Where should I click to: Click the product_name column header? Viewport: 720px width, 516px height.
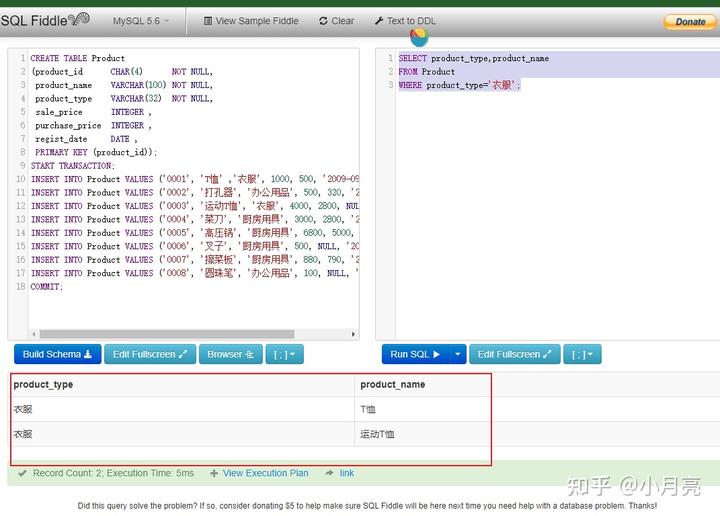(x=393, y=385)
